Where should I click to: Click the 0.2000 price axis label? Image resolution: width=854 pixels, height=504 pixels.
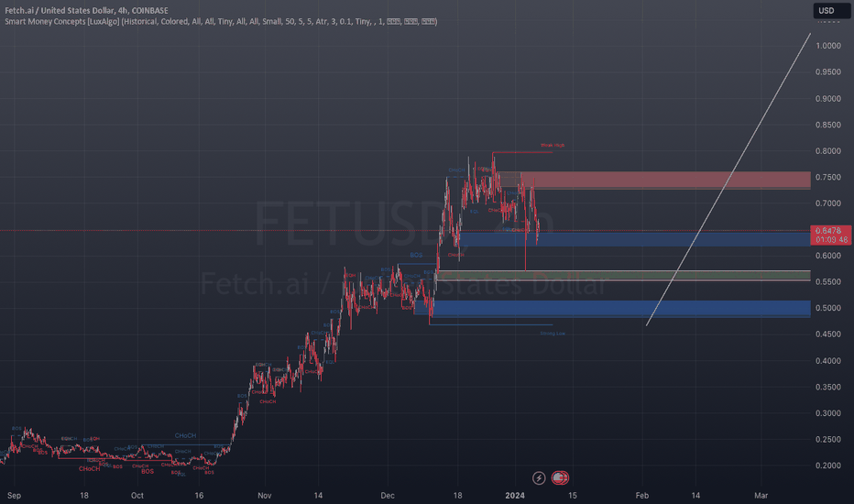[827, 466]
